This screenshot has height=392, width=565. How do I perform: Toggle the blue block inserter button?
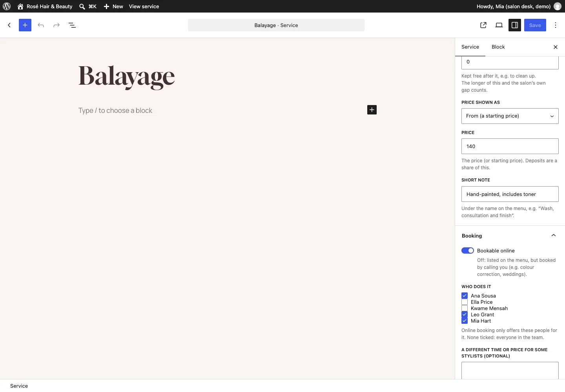(x=25, y=25)
